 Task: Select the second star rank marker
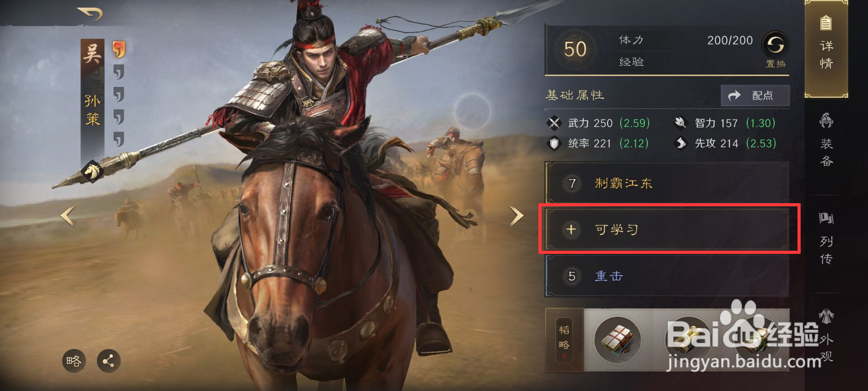[x=118, y=72]
